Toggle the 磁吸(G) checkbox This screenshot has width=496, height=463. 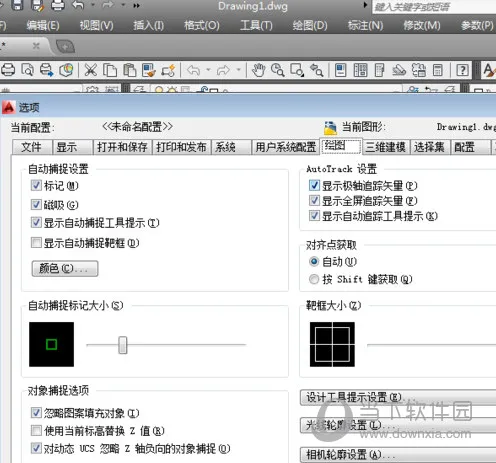click(36, 204)
